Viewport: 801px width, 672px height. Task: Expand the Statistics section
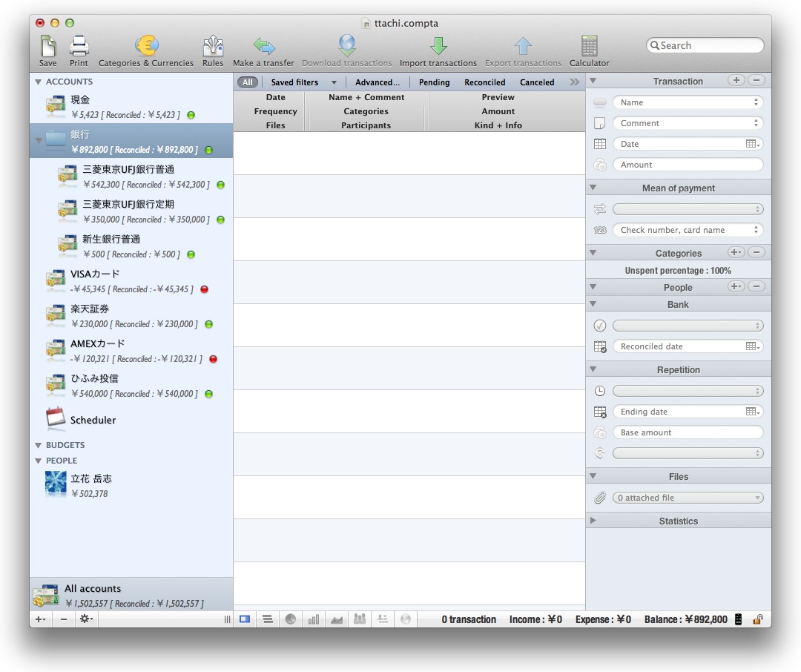(x=593, y=521)
